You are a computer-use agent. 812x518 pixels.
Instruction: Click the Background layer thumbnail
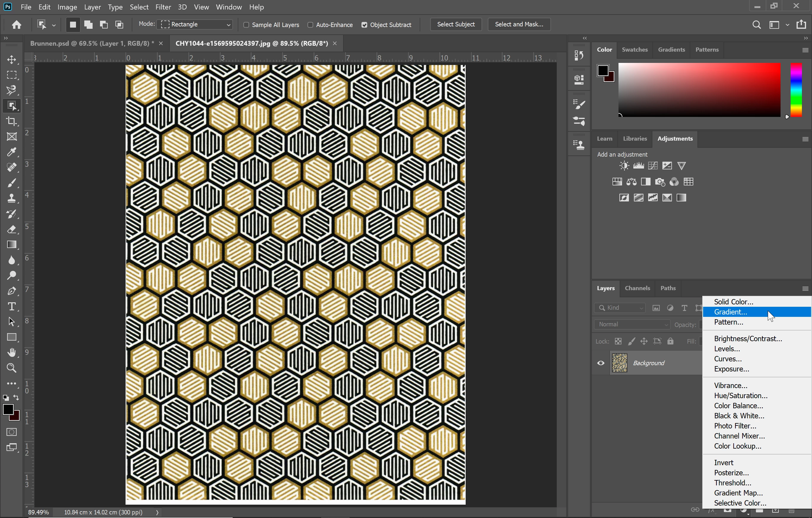point(619,363)
